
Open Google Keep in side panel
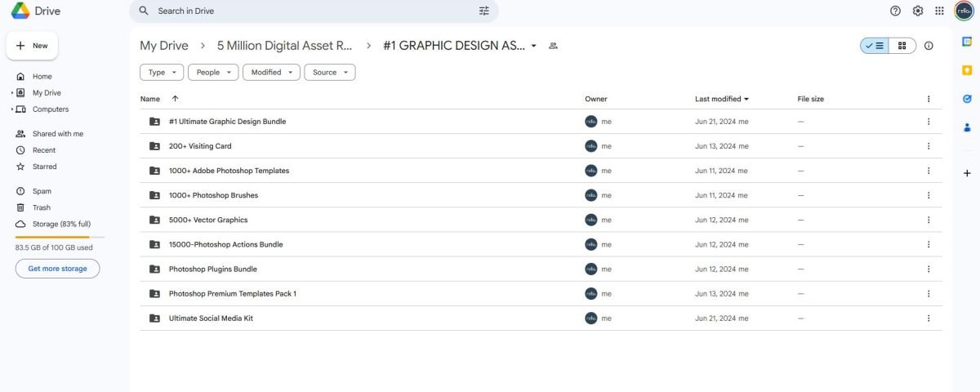tap(967, 71)
